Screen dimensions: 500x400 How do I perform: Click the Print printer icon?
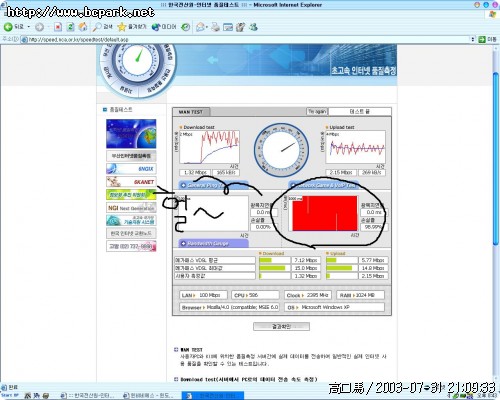215,27
